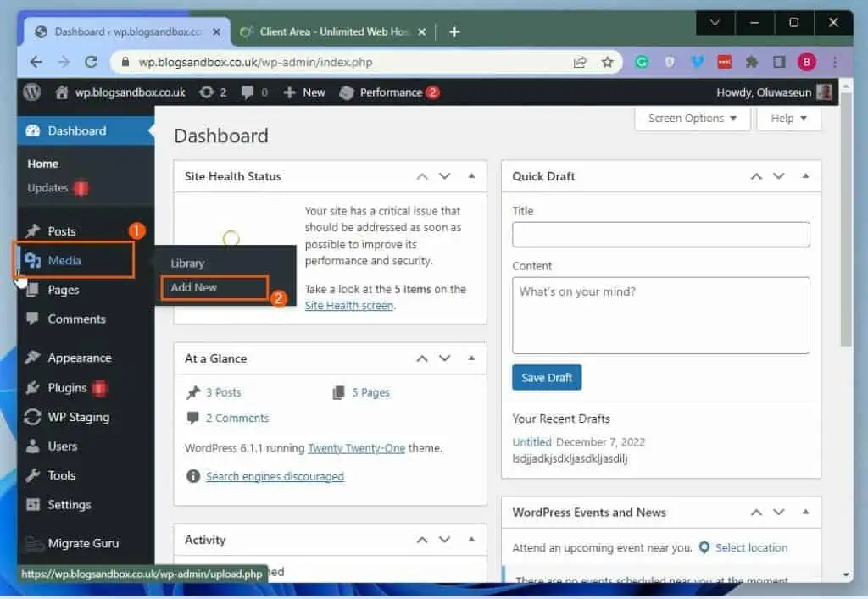This screenshot has width=868, height=599.
Task: Collapse the Site Health Status panel
Action: point(471,175)
